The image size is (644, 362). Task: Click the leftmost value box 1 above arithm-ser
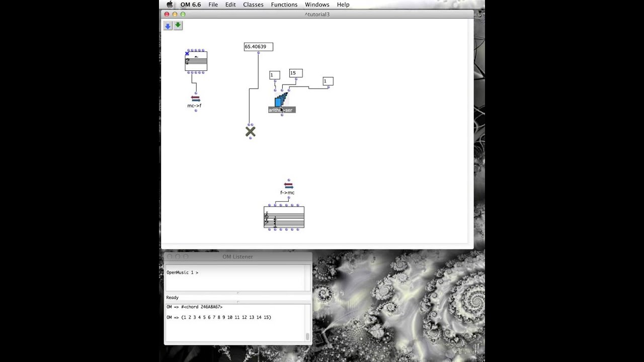[275, 75]
